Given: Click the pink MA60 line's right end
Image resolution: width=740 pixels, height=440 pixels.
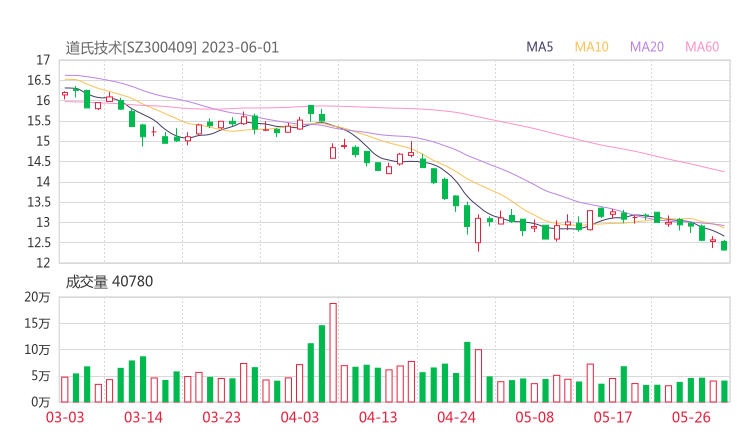Looking at the screenshot, I should tap(722, 171).
